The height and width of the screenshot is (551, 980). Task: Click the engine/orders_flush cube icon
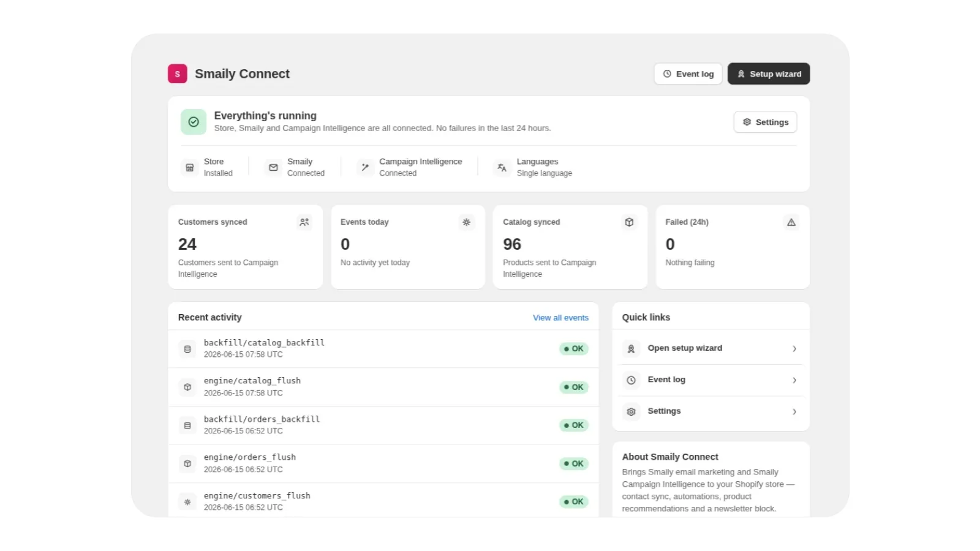click(x=187, y=463)
